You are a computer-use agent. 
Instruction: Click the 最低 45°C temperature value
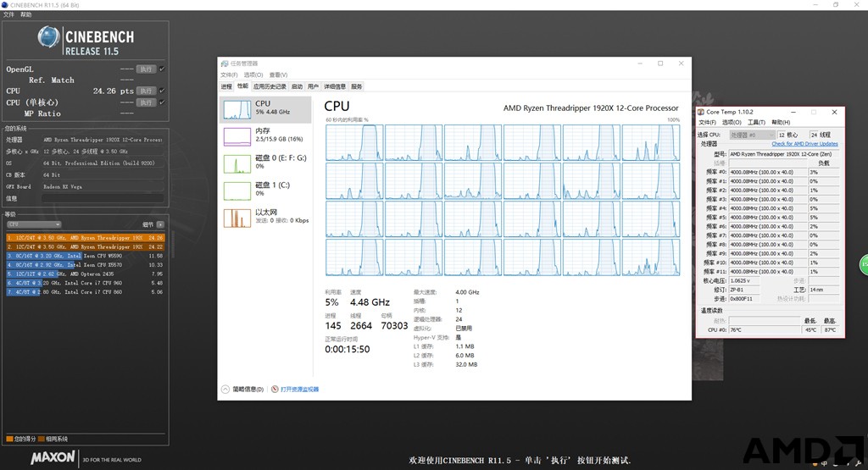(x=811, y=330)
